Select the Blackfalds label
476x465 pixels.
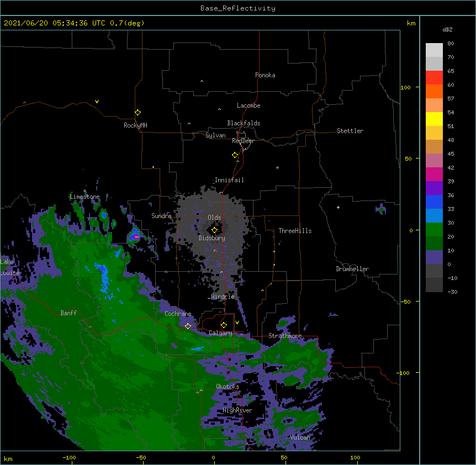244,123
